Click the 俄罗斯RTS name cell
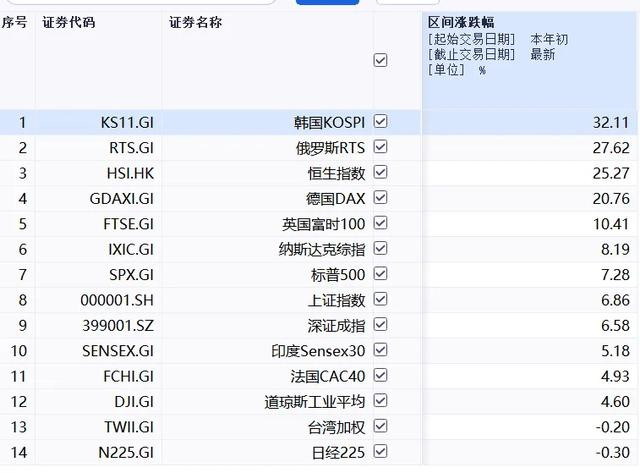Image resolution: width=640 pixels, height=473 pixels. tap(267, 148)
